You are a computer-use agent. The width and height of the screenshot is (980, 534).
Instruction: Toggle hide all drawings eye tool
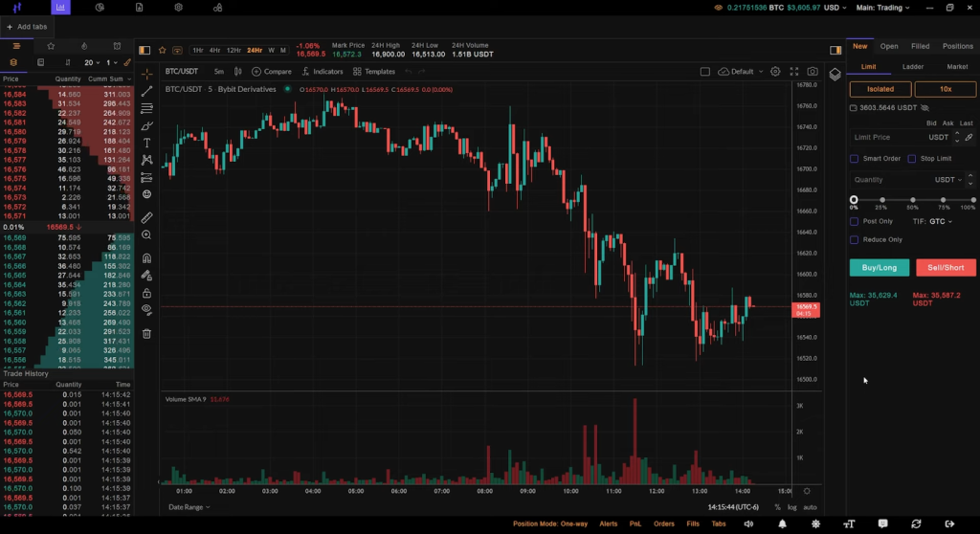pyautogui.click(x=146, y=309)
